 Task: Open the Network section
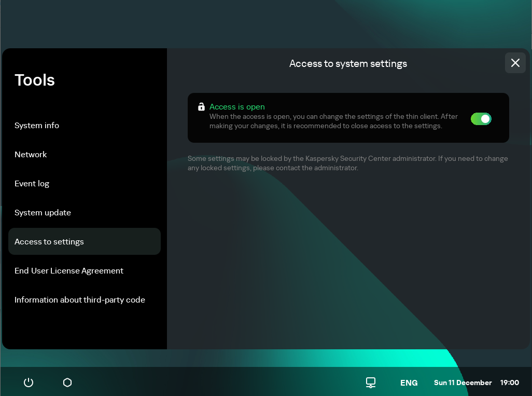pyautogui.click(x=31, y=154)
